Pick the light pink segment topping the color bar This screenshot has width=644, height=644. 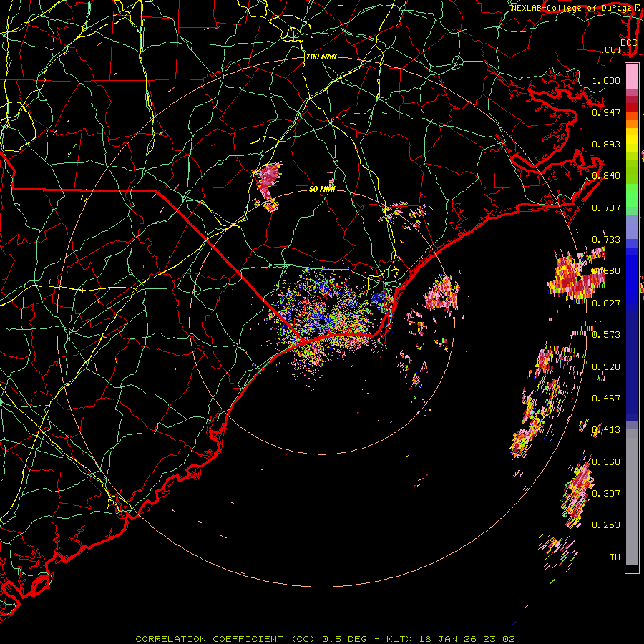(632, 77)
